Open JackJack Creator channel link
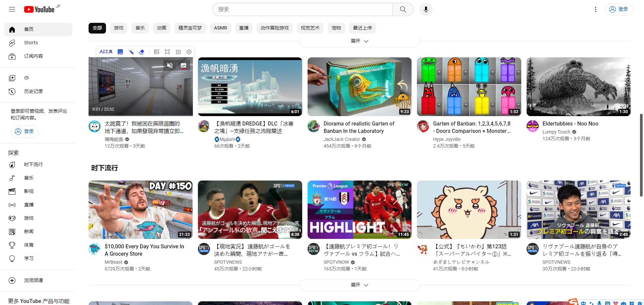The width and height of the screenshot is (644, 305). pyautogui.click(x=342, y=139)
